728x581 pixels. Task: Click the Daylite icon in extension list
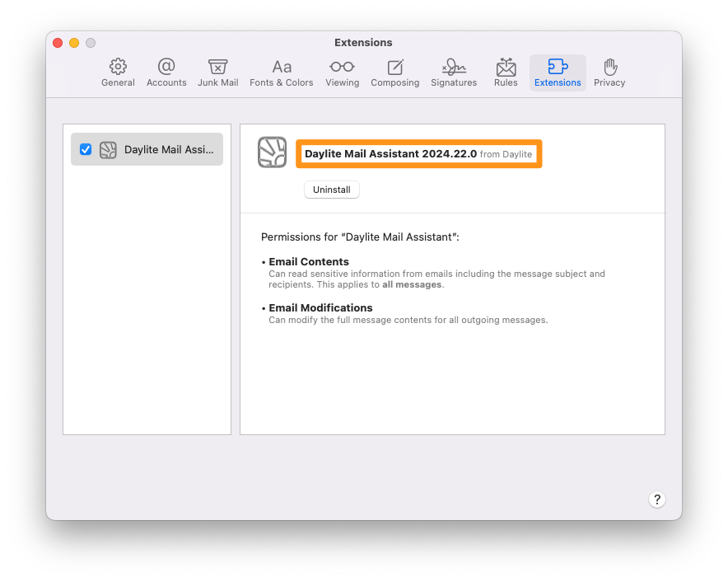click(108, 150)
